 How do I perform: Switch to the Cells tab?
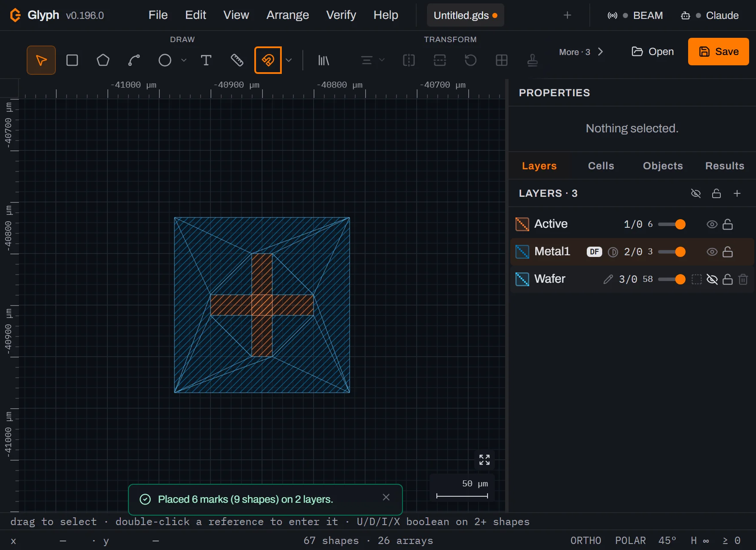point(601,166)
